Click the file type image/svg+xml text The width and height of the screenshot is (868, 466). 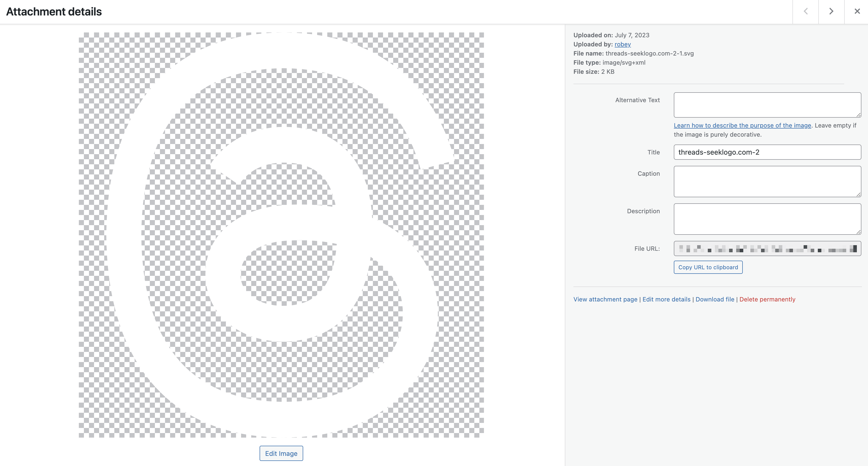click(624, 62)
